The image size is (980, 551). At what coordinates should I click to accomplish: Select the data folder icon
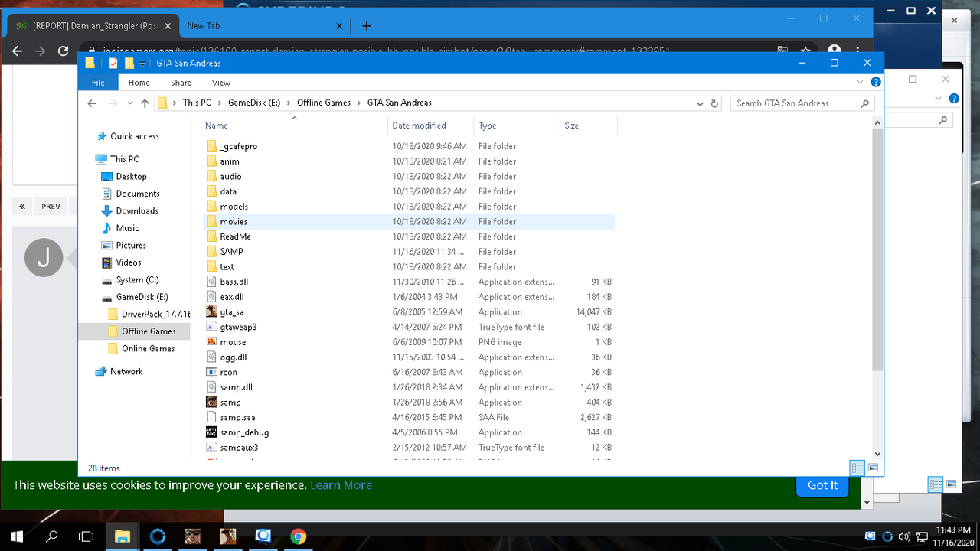click(212, 191)
